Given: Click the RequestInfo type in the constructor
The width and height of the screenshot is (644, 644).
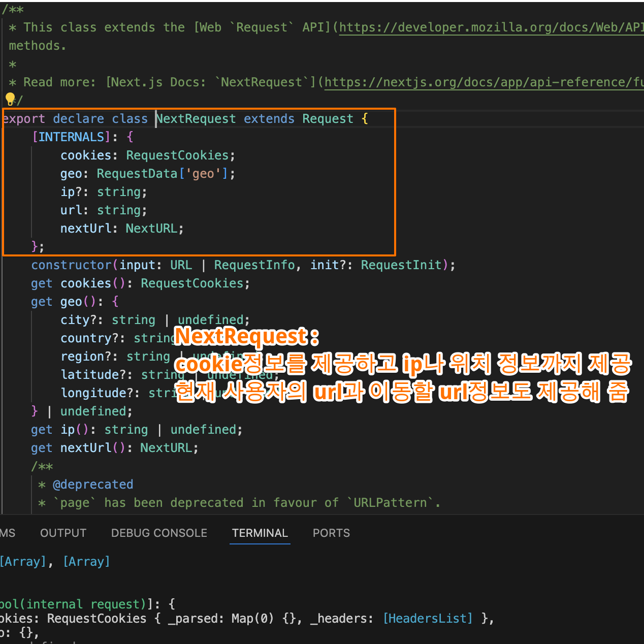Looking at the screenshot, I should 254,265.
